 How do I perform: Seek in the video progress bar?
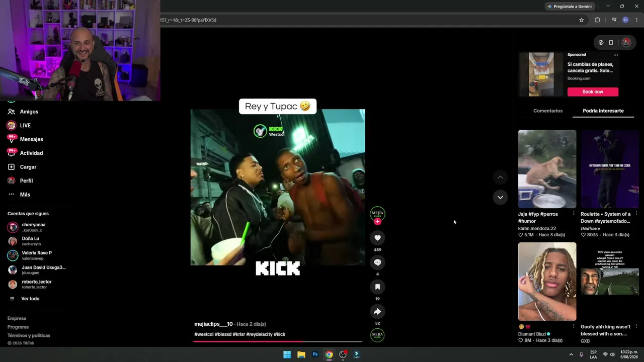click(x=278, y=341)
